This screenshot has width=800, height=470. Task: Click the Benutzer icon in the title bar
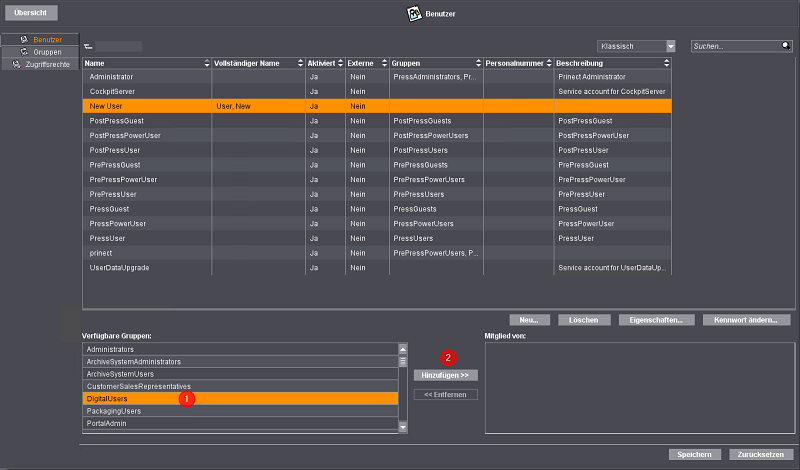point(416,13)
